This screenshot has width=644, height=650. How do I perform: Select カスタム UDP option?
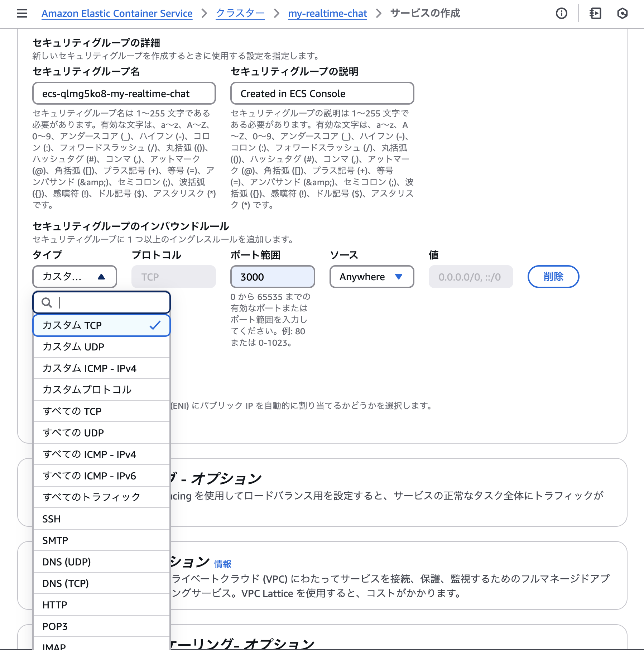(101, 347)
